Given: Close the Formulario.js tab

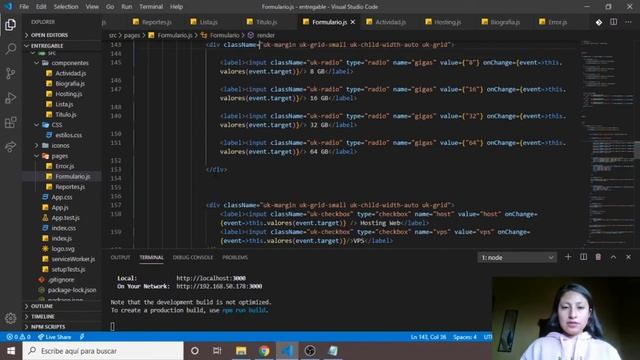Looking at the screenshot, I should point(353,22).
